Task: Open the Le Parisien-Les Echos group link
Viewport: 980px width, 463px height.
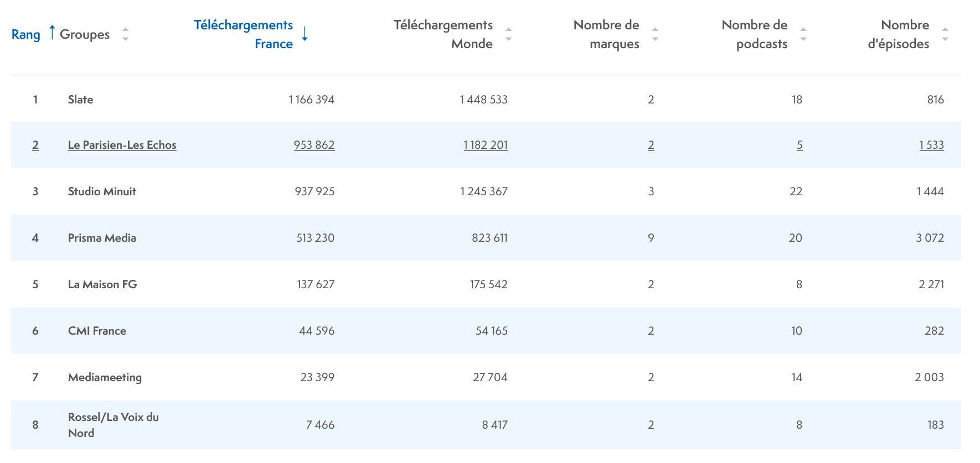Action: [122, 145]
